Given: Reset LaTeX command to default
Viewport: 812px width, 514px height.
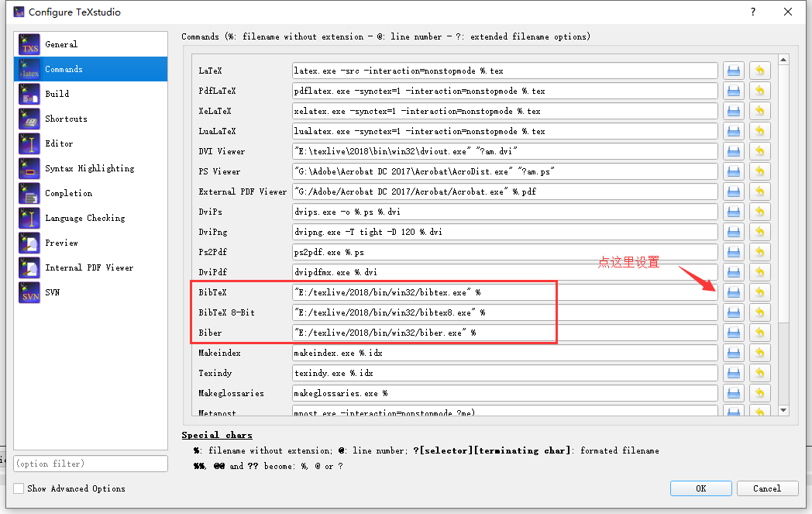Looking at the screenshot, I should pyautogui.click(x=759, y=71).
